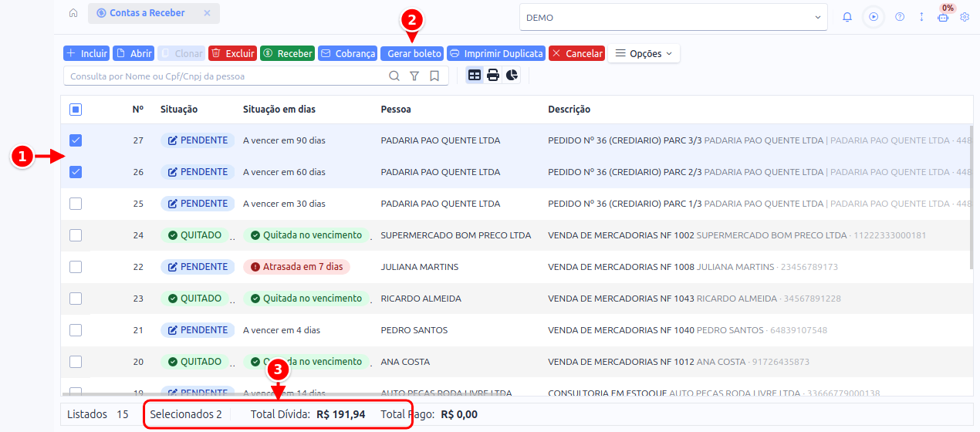Open the DEMO company dropdown
980x432 pixels.
click(674, 18)
